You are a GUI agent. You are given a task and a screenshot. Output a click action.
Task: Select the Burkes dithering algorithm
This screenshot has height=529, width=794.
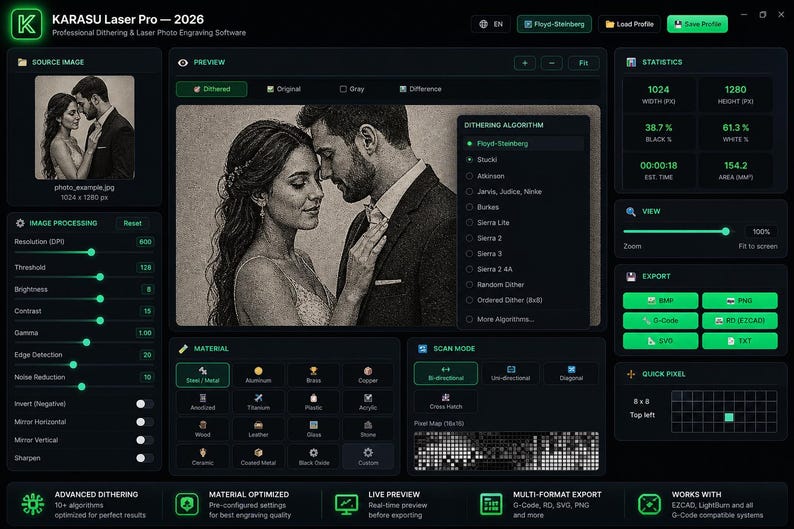[524, 207]
